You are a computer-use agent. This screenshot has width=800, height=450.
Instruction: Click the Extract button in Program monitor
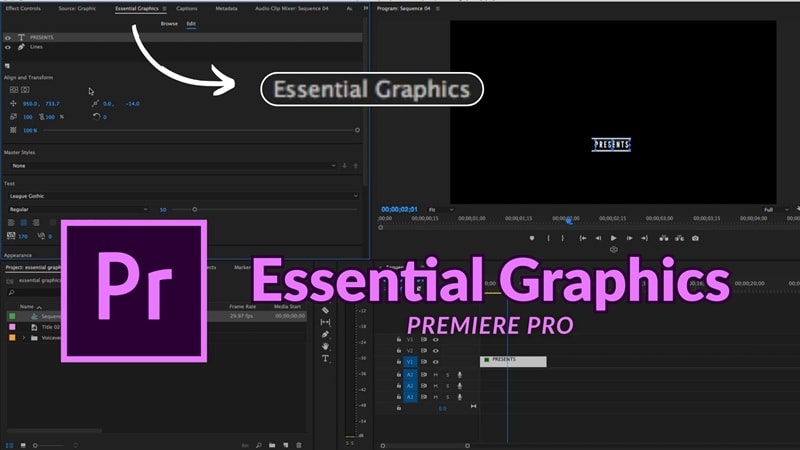point(680,238)
